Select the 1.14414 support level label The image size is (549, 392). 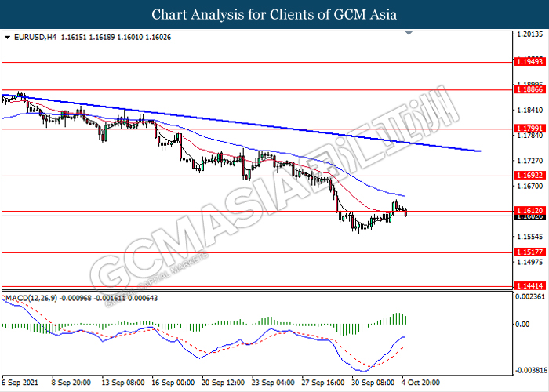tap(529, 286)
